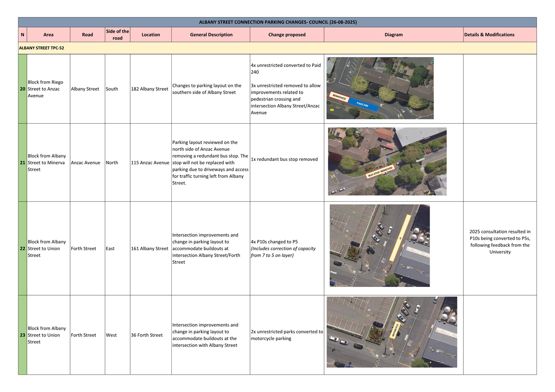Viewport: 555px width, 392px height.
Task: Click the Details & Modifications column header
Action: [489, 35]
